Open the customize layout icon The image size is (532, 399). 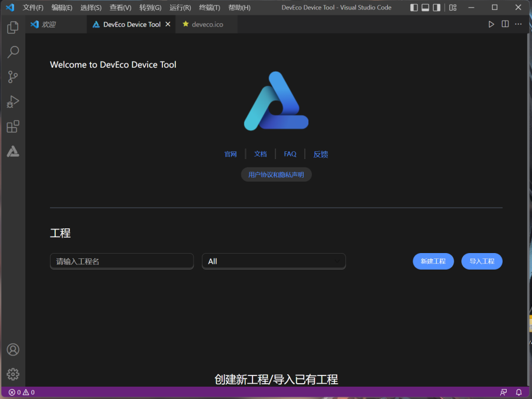(x=453, y=8)
